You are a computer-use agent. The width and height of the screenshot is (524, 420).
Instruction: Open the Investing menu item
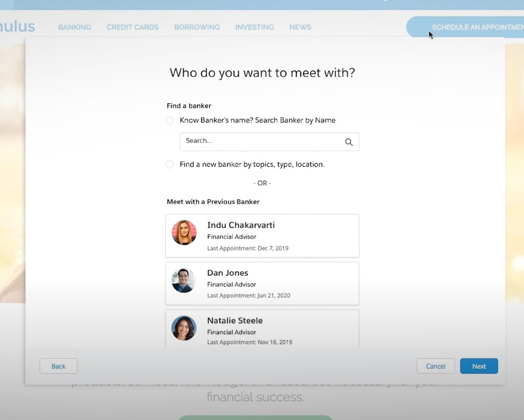coord(254,27)
